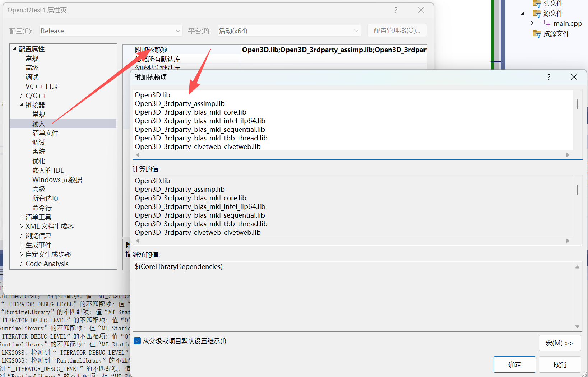Expand the main.cpp node in Solution Explorer
The height and width of the screenshot is (377, 588).
tap(532, 23)
